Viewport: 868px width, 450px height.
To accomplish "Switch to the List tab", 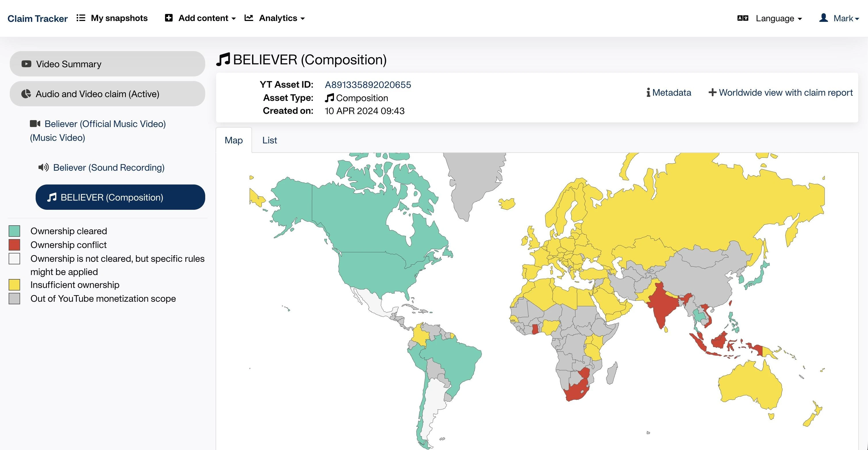I will pyautogui.click(x=269, y=140).
